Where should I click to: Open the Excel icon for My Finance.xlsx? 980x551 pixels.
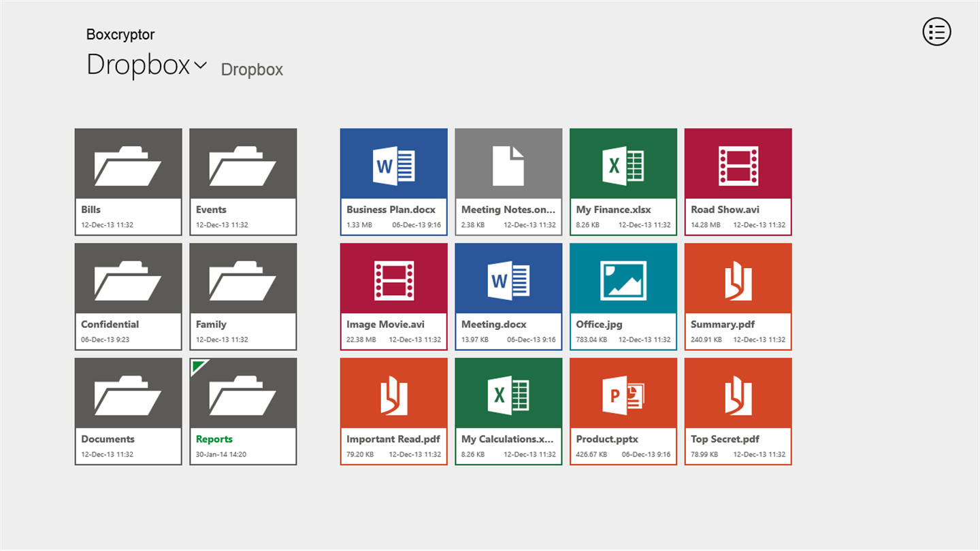623,165
